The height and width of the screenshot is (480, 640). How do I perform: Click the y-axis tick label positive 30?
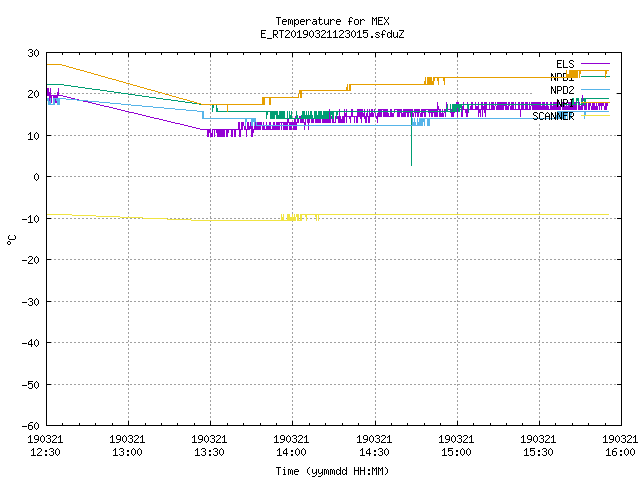tap(33, 53)
